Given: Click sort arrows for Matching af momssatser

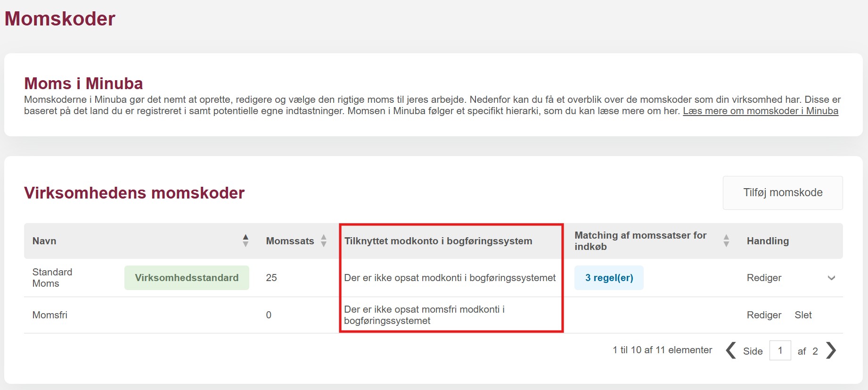Looking at the screenshot, I should point(726,241).
